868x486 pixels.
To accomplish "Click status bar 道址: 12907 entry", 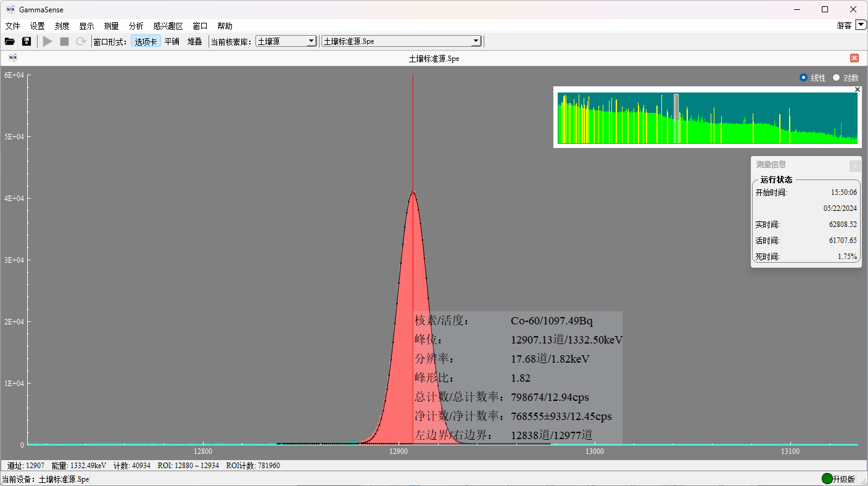I will 26,466.
